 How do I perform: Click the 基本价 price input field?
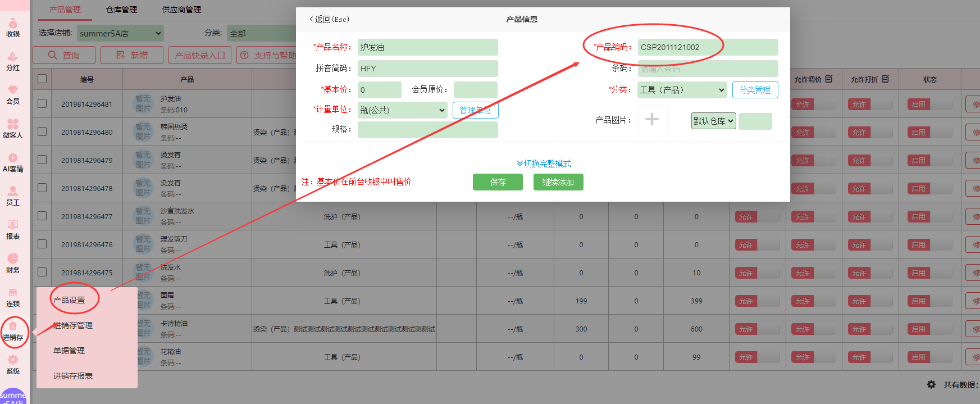point(380,90)
